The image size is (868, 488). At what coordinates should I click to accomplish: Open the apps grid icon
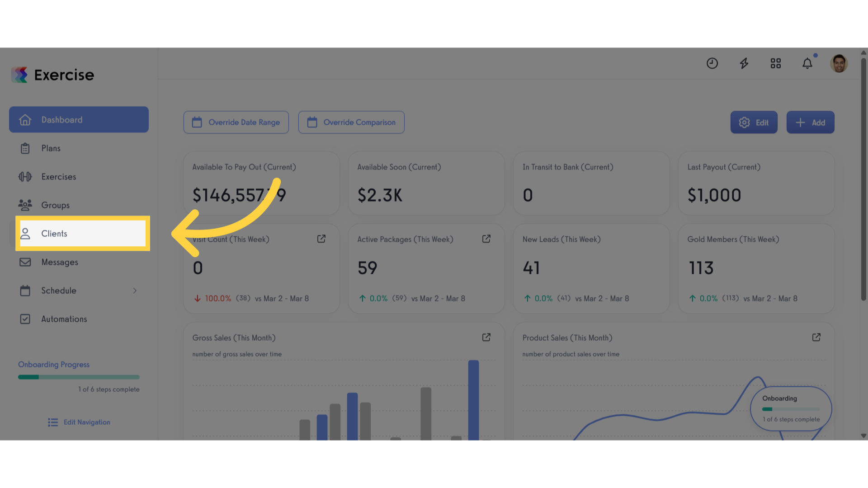tap(775, 63)
